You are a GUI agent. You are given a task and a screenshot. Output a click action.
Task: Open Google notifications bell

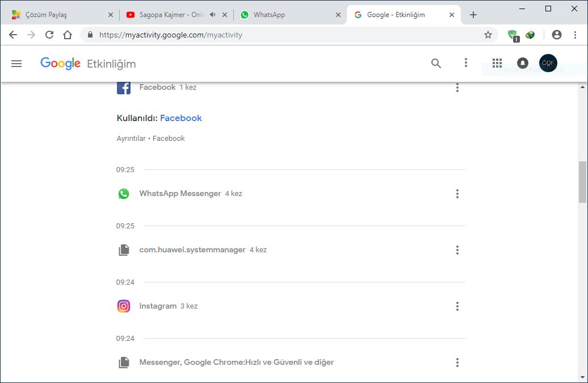pos(522,63)
